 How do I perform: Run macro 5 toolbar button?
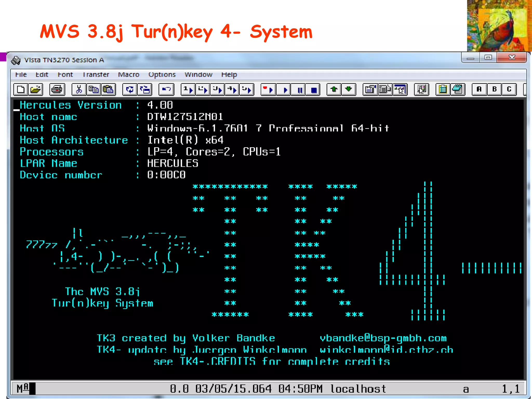tap(247, 90)
